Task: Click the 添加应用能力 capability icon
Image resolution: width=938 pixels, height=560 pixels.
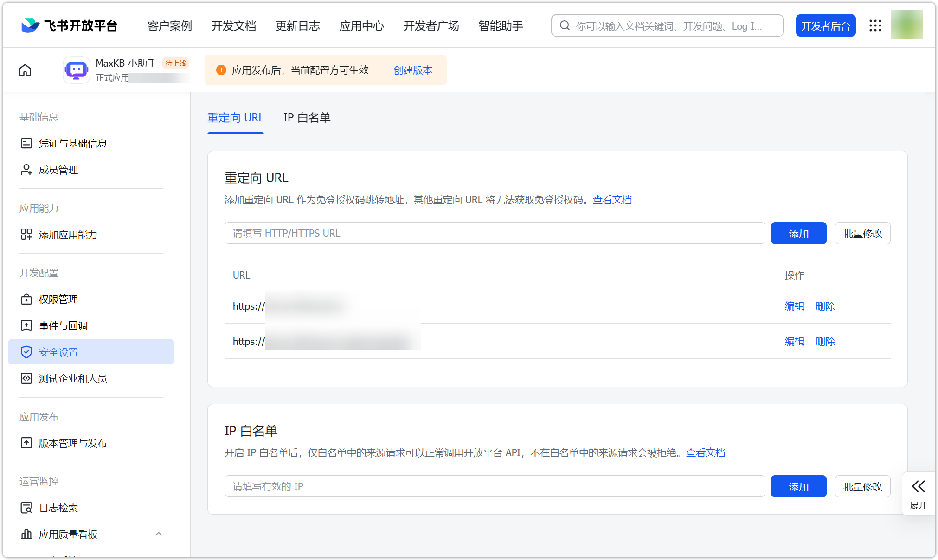Action: pyautogui.click(x=26, y=235)
